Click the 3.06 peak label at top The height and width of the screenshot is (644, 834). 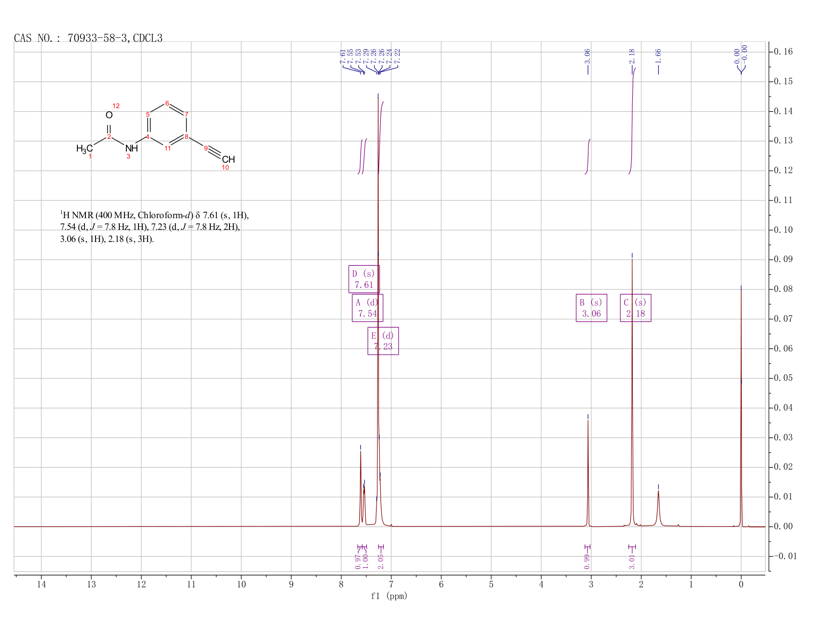[x=587, y=56]
